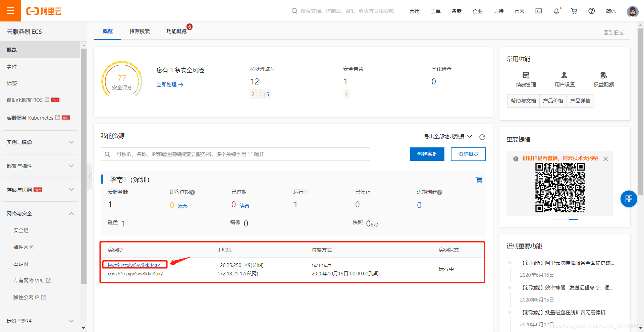Collapse the left sidebar handle
This screenshot has width=644, height=332.
click(90, 176)
